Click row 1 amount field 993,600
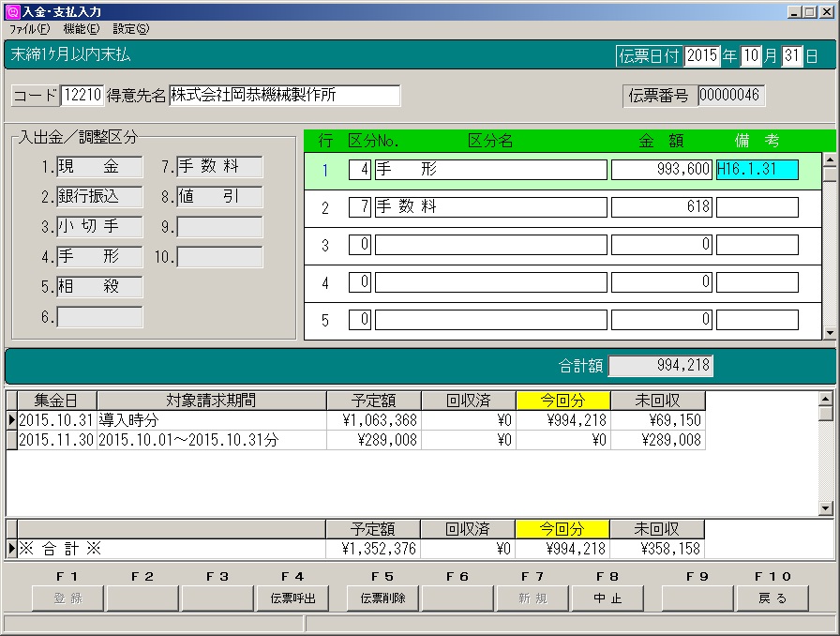The image size is (840, 636). [662, 170]
